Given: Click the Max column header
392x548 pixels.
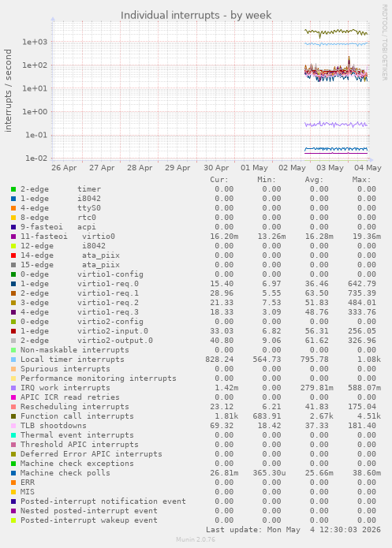Looking at the screenshot, I should (x=361, y=180).
